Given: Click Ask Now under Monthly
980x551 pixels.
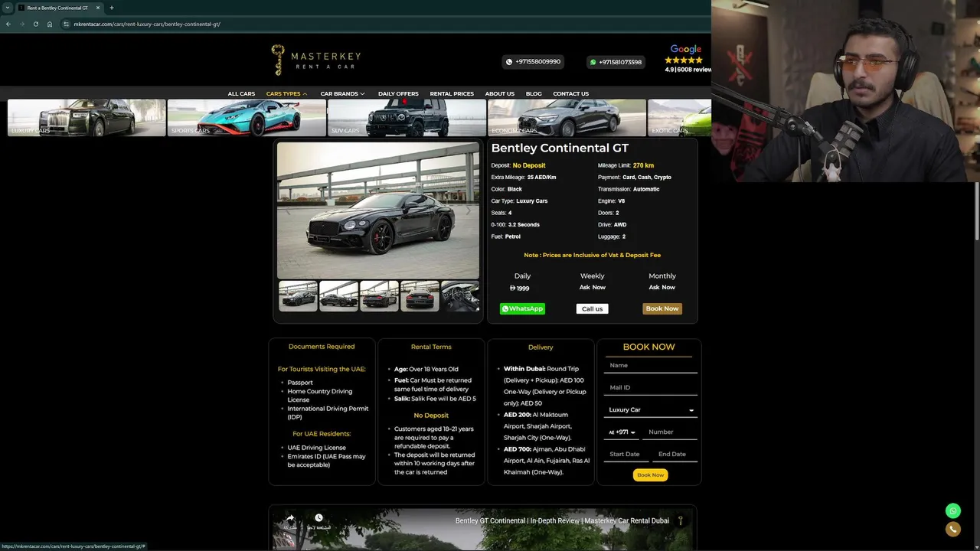Looking at the screenshot, I should 662,287.
